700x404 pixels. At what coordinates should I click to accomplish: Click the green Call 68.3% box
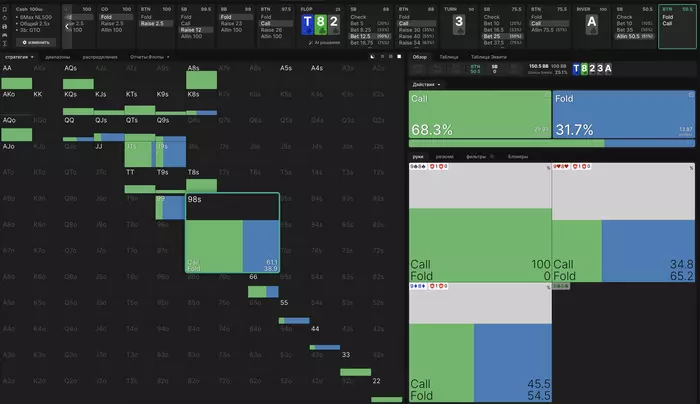480,114
